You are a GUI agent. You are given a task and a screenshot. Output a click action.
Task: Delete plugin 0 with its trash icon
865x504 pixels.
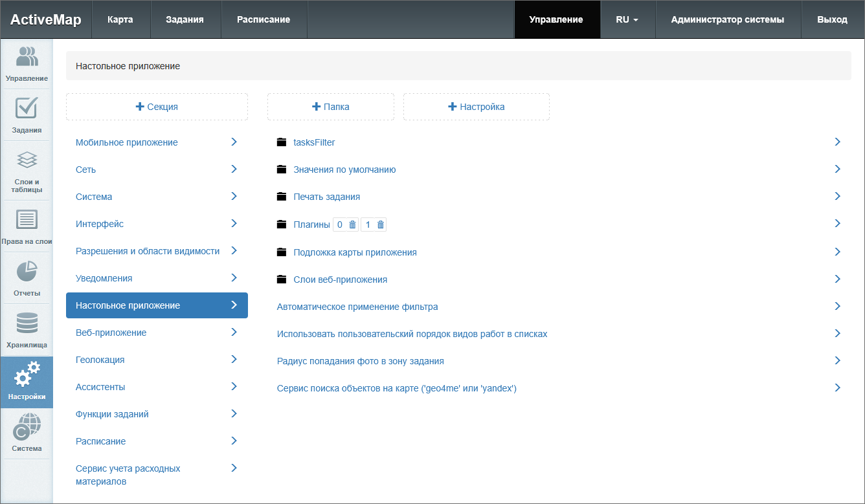point(353,225)
